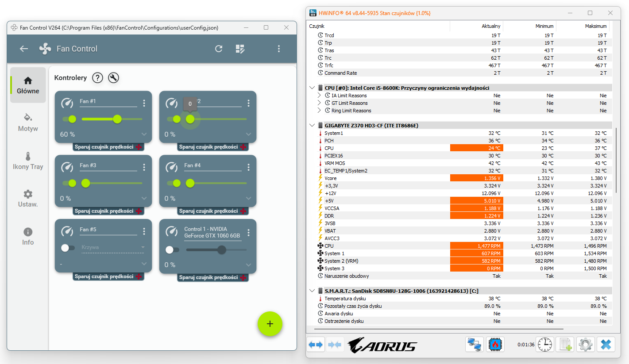This screenshot has width=629, height=364.
Task: Expand the Fan #4 card chevron
Action: click(x=248, y=199)
